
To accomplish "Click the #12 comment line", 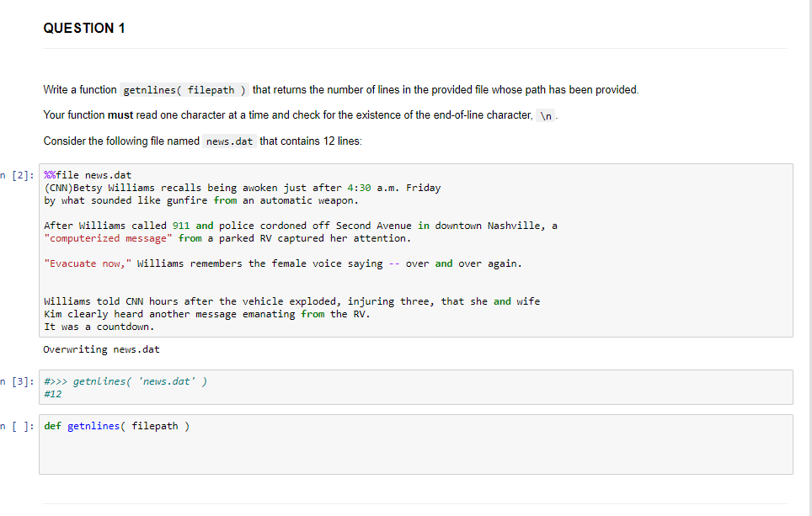I will tap(54, 392).
